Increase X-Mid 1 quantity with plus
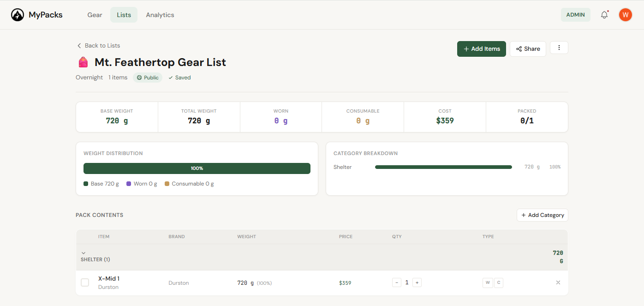This screenshot has height=306, width=644. pyautogui.click(x=417, y=282)
